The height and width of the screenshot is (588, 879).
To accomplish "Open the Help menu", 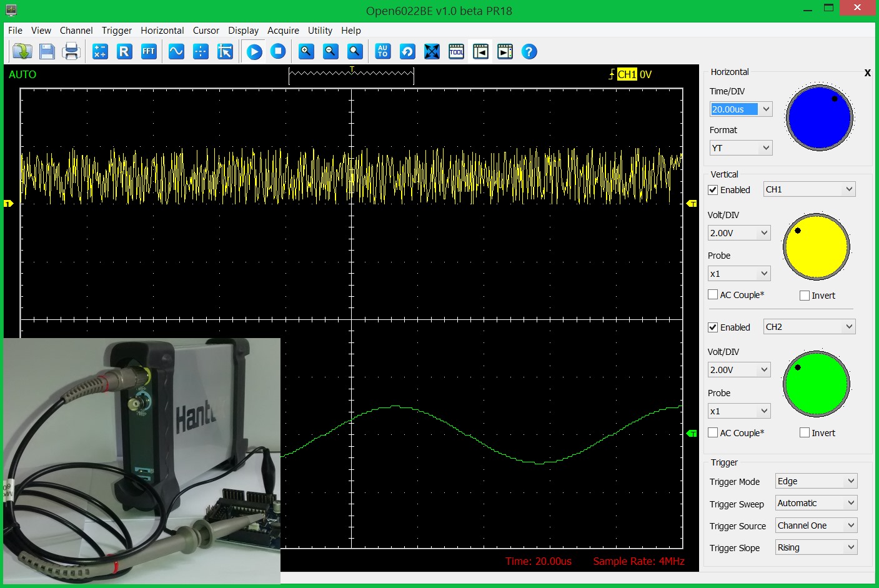I will [x=351, y=30].
